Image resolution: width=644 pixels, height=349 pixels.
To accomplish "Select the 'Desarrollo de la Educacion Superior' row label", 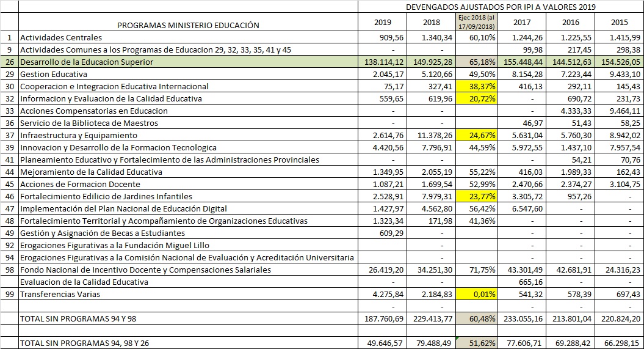I will tap(86, 62).
